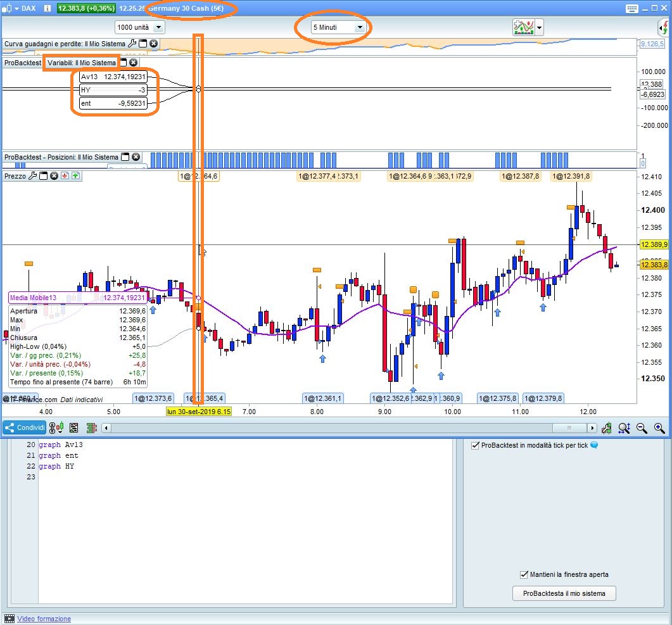This screenshot has height=625, width=672.
Task: Maximize the Prezzo price panel
Action: click(x=43, y=175)
